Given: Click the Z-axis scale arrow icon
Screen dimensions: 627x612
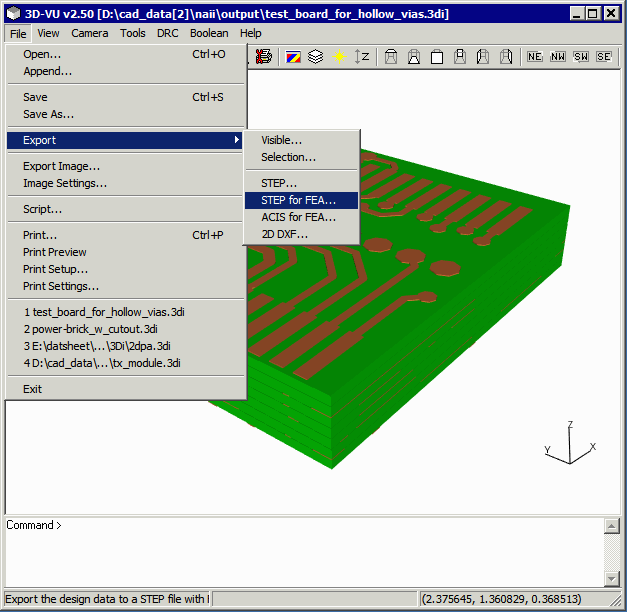Looking at the screenshot, I should (362, 57).
